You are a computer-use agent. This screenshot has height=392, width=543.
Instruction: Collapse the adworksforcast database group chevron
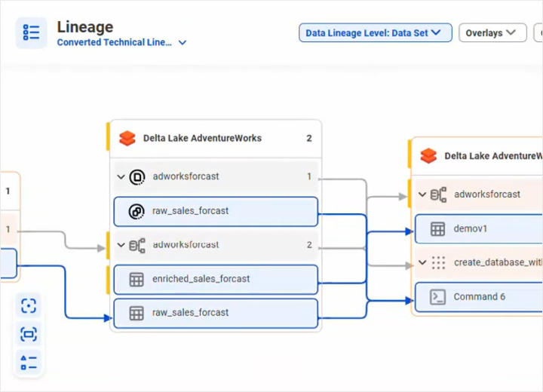121,176
